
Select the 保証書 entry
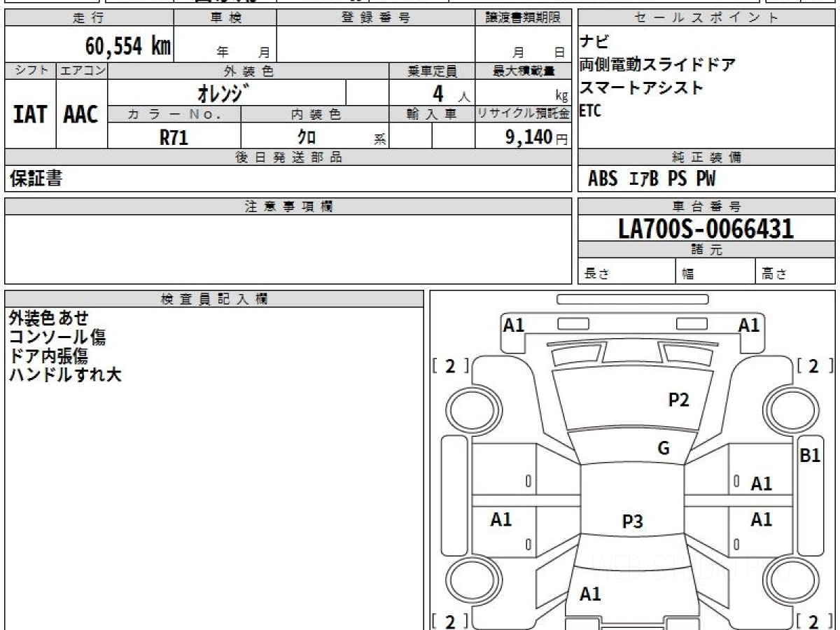pyautogui.click(x=36, y=178)
